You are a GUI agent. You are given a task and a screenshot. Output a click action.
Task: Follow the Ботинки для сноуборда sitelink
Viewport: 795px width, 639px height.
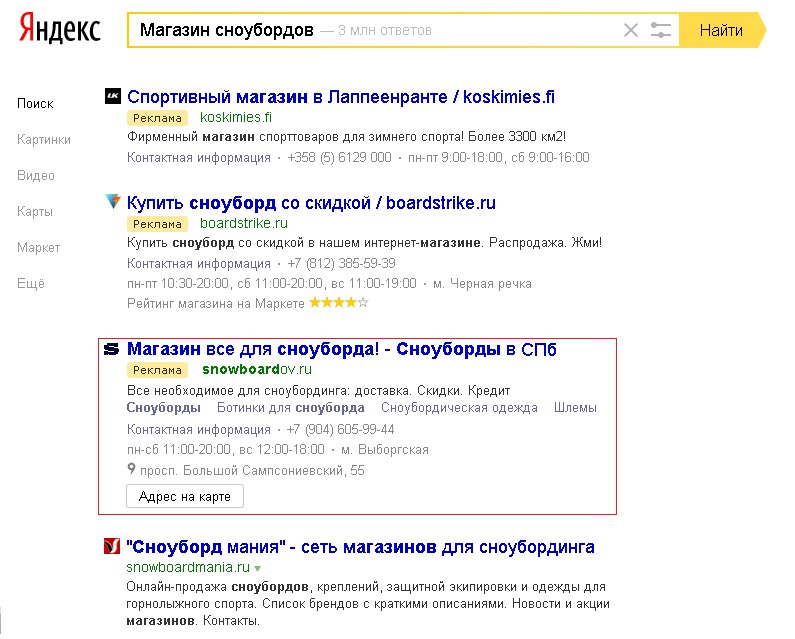[290, 407]
